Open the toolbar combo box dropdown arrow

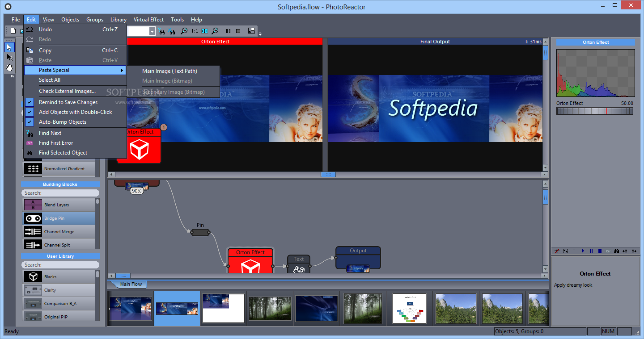point(152,31)
